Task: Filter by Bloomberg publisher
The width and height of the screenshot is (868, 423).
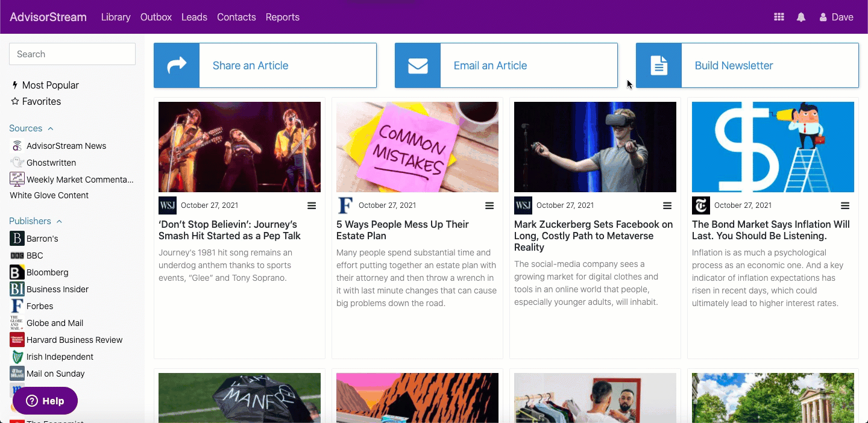Action: click(48, 272)
